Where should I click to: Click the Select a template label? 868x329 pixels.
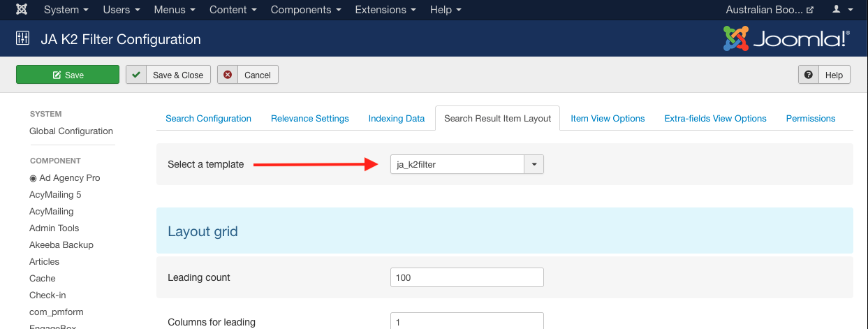(x=206, y=164)
